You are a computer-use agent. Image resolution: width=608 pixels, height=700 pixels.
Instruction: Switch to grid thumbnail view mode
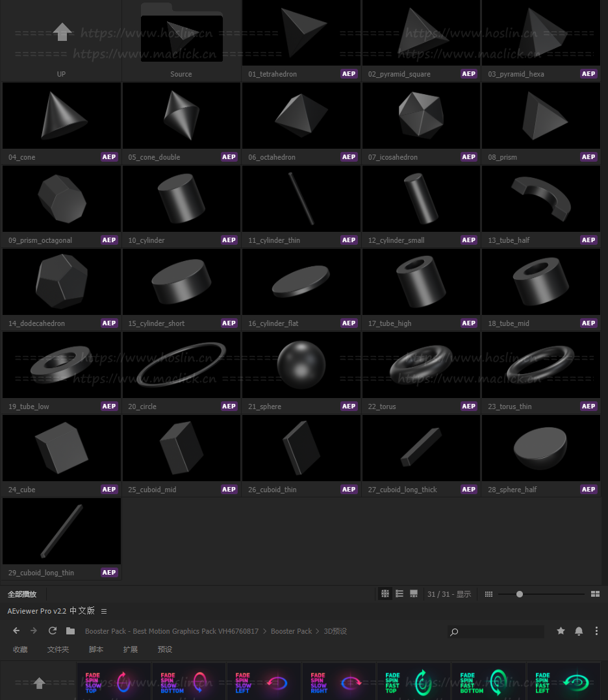click(385, 594)
